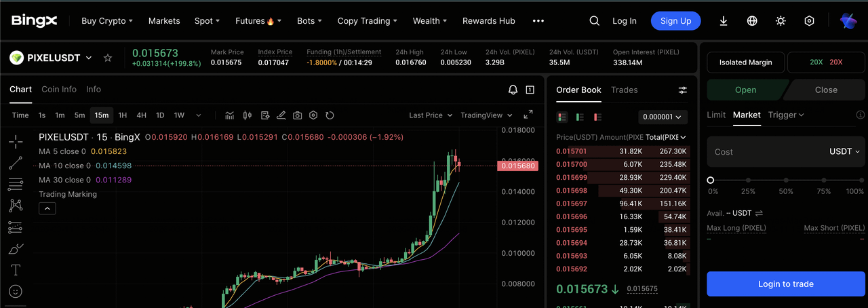
Task: Select the 1m chart interval
Action: (60, 115)
